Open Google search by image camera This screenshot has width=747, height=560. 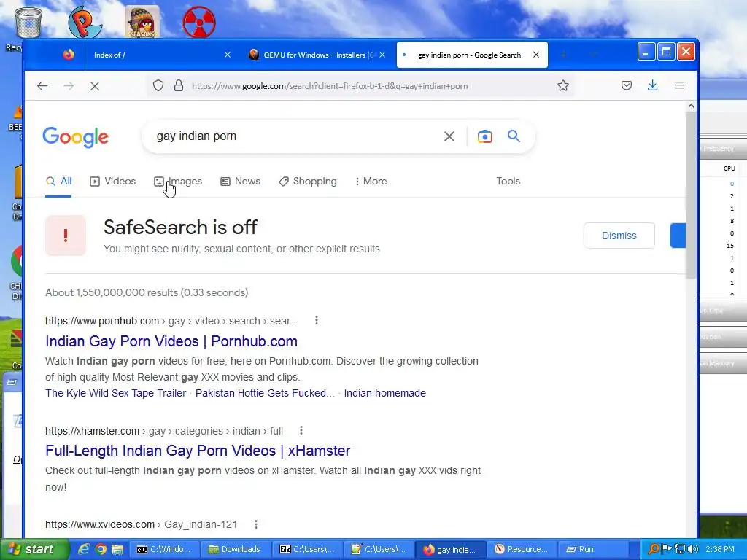point(485,136)
